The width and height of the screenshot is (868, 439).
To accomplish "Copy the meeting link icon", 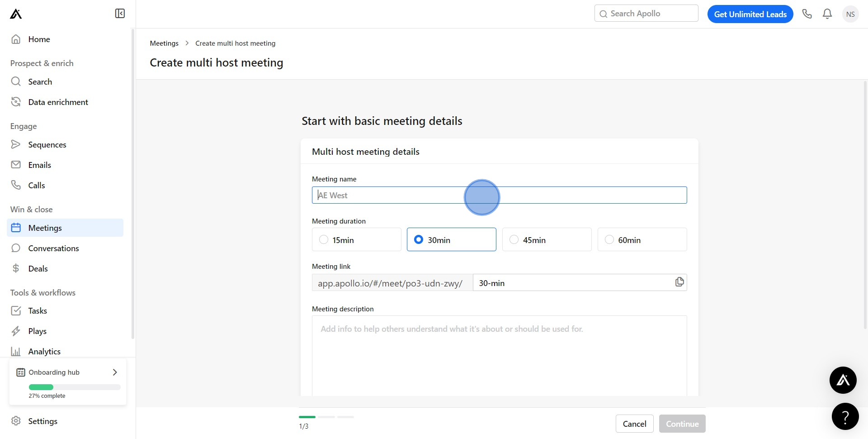I will 679,282.
